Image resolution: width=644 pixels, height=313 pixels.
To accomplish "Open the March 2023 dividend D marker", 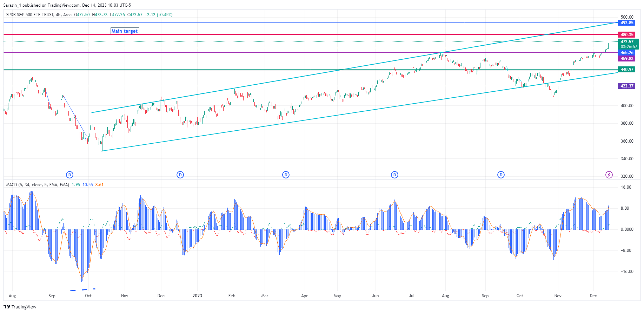I will (x=286, y=175).
